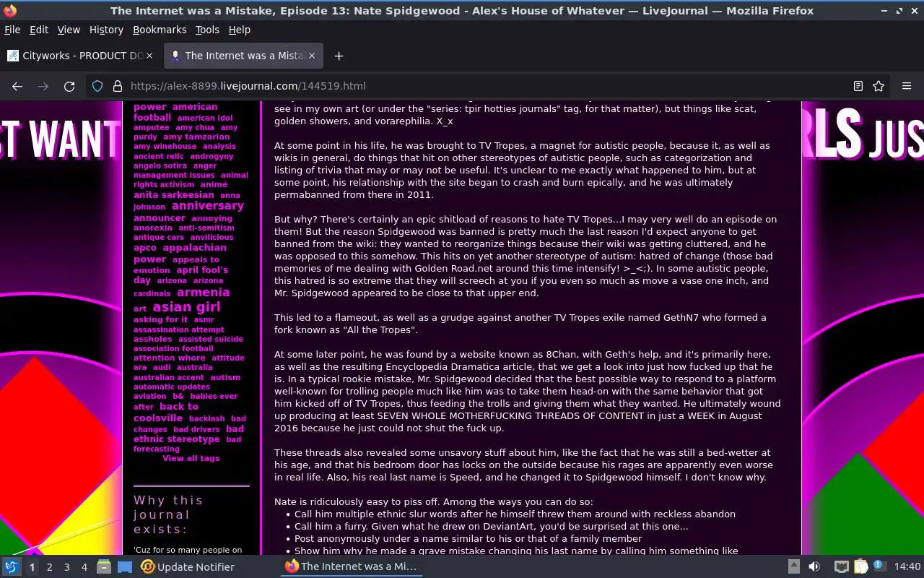Click the american idol tag
This screenshot has height=578, width=924.
205,118
